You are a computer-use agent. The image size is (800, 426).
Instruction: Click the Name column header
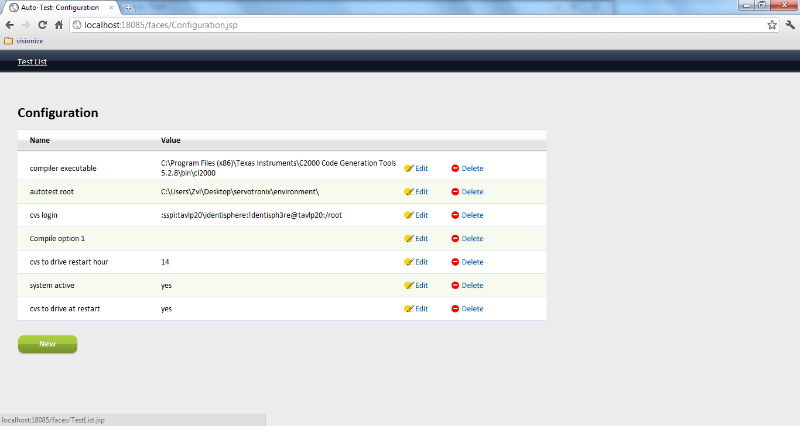click(40, 140)
